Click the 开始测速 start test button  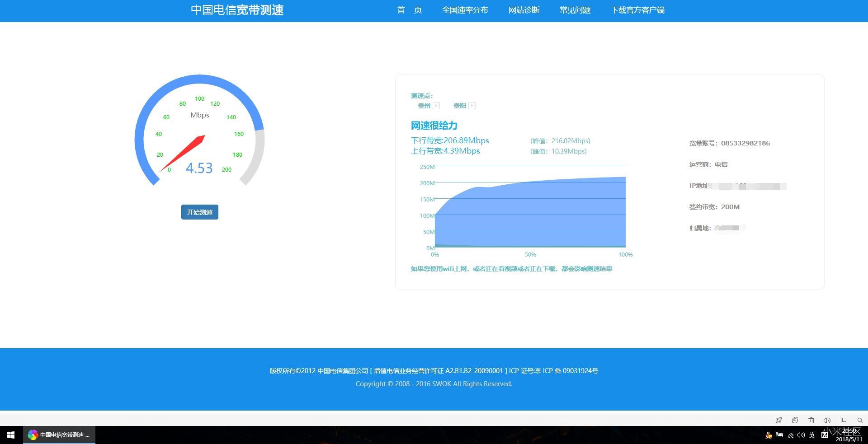199,212
